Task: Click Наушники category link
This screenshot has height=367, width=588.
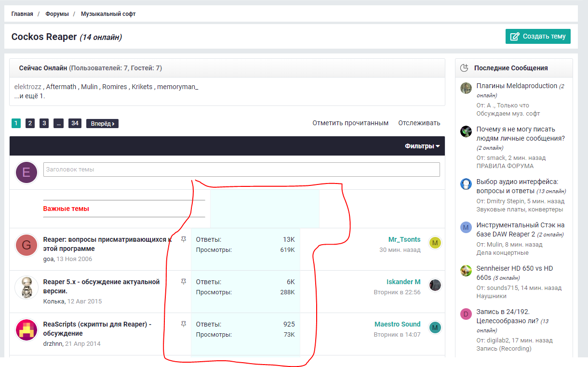Action: click(x=492, y=297)
